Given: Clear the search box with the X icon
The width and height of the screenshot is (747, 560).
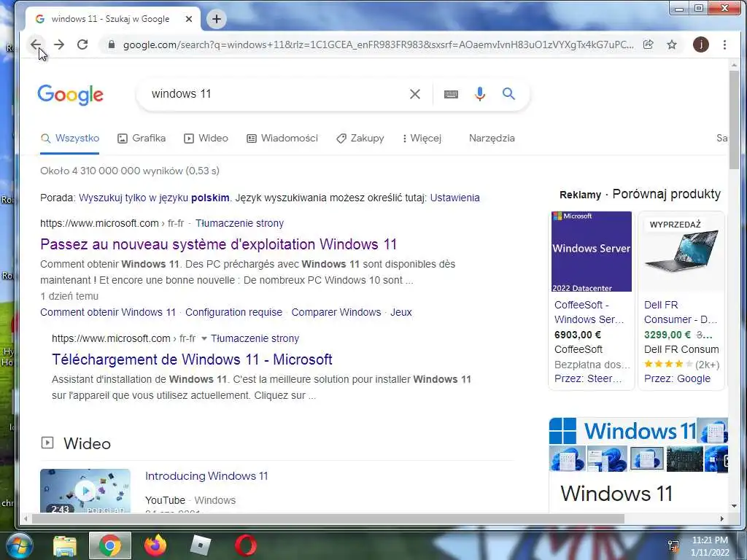Looking at the screenshot, I should [415, 94].
